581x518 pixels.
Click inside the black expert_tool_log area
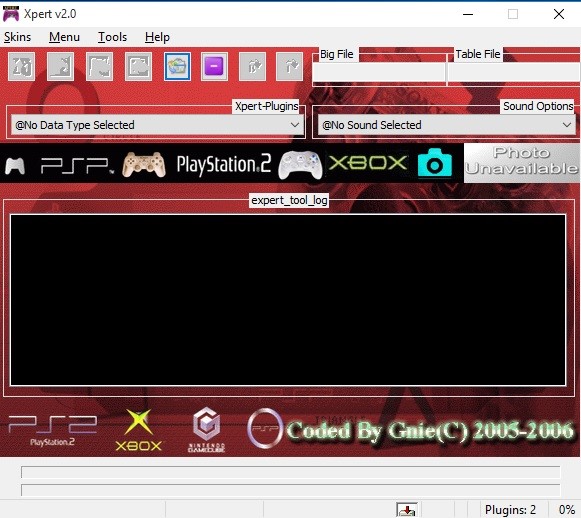288,300
